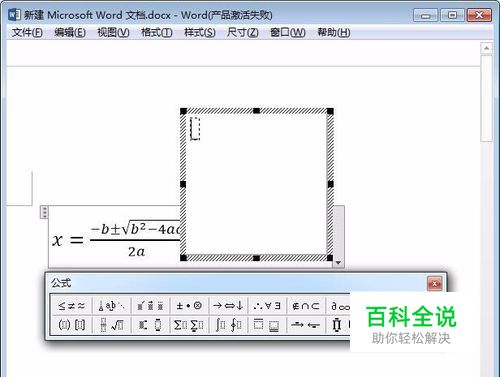Click the right-middle handle of equation frame
This screenshot has height=377, width=500.
point(330,184)
